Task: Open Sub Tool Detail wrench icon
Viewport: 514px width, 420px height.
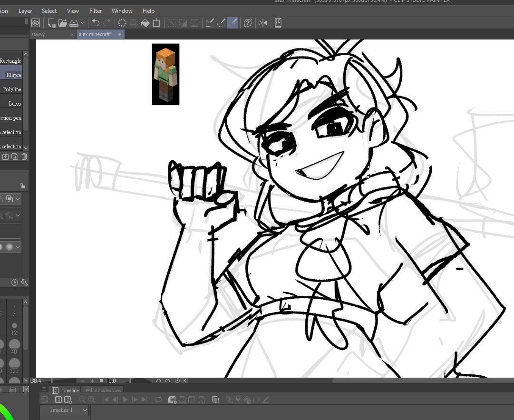Action: (24, 282)
